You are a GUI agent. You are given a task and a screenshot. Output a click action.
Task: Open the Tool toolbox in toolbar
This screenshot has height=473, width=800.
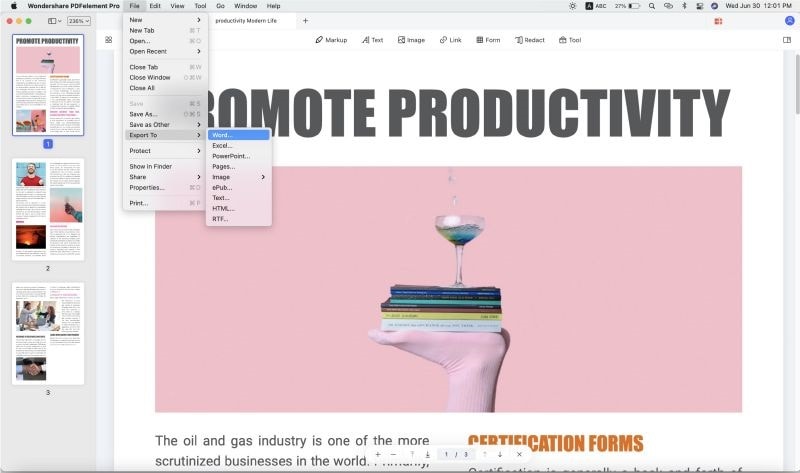(x=570, y=40)
